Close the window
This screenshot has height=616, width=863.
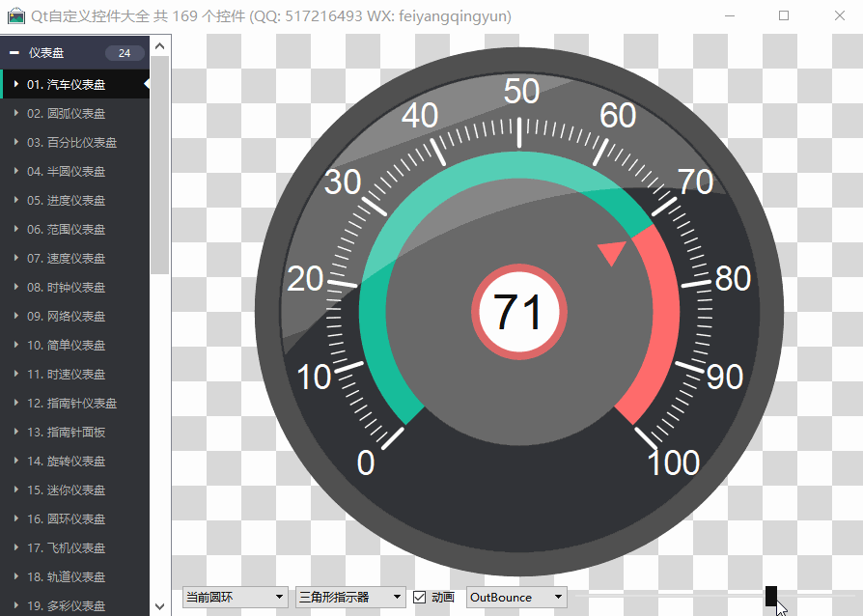(x=839, y=16)
